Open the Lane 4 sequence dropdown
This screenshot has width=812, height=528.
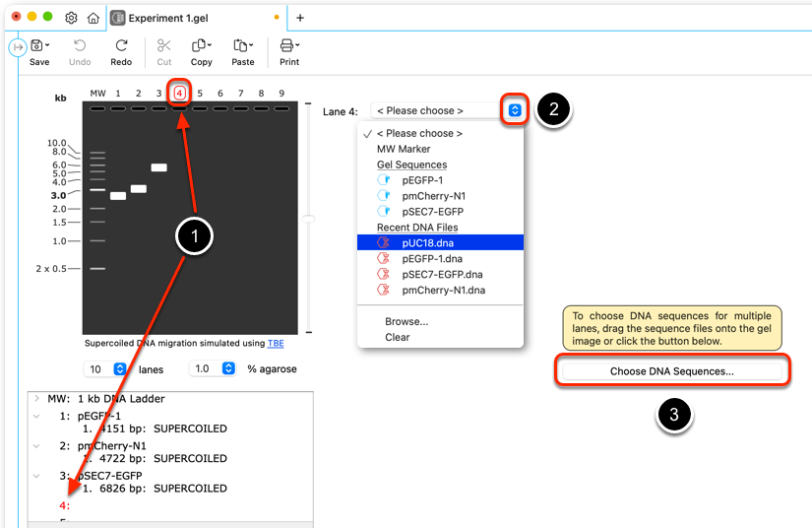(514, 110)
